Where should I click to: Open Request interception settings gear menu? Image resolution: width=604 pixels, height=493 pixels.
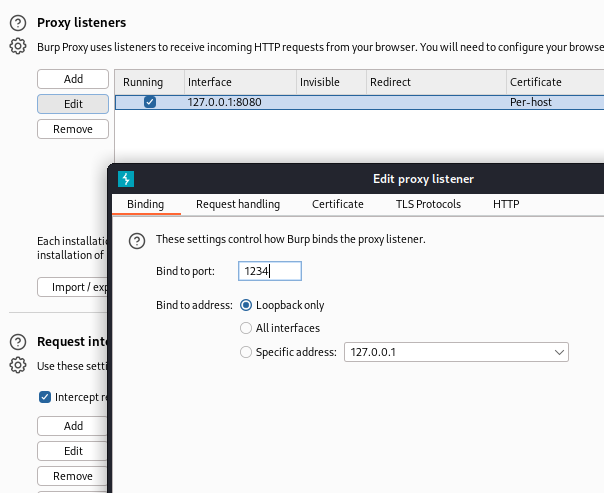click(x=18, y=365)
